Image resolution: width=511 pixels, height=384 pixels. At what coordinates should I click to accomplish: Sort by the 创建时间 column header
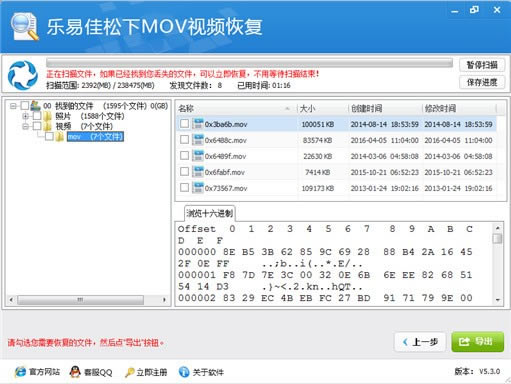pos(385,108)
